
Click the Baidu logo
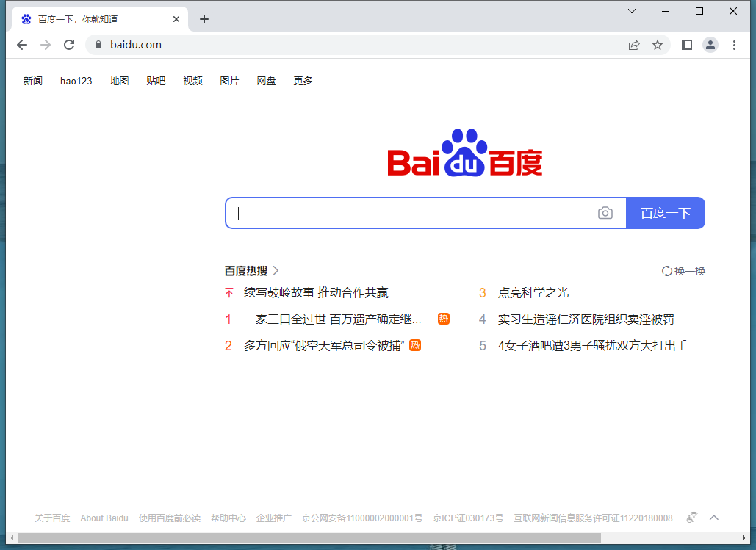(465, 153)
